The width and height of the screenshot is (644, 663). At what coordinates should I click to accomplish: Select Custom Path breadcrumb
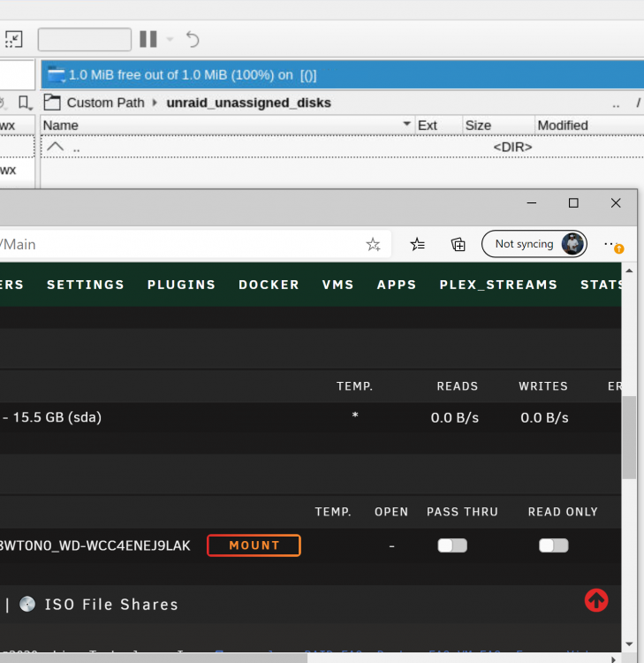pyautogui.click(x=106, y=103)
